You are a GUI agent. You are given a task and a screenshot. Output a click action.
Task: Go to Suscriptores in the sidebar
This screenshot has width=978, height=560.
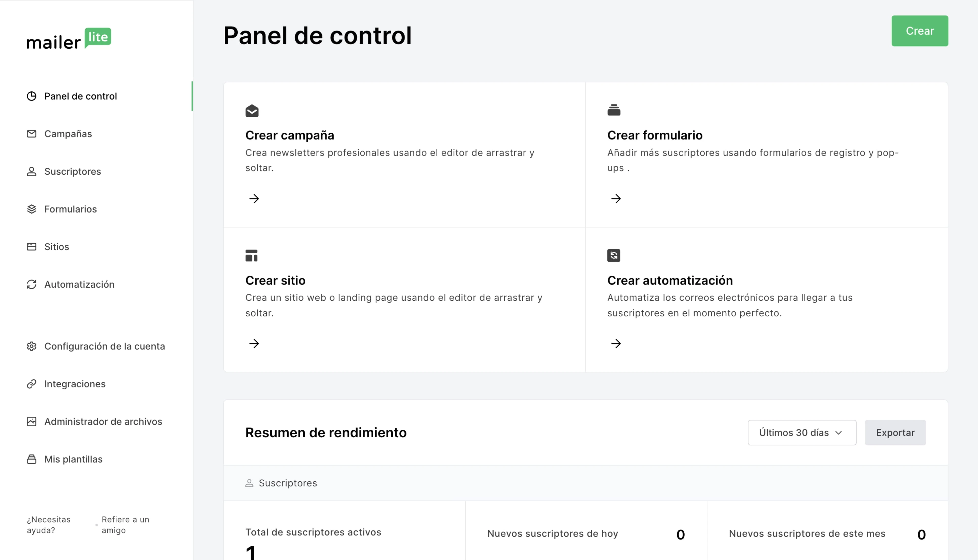click(x=72, y=172)
